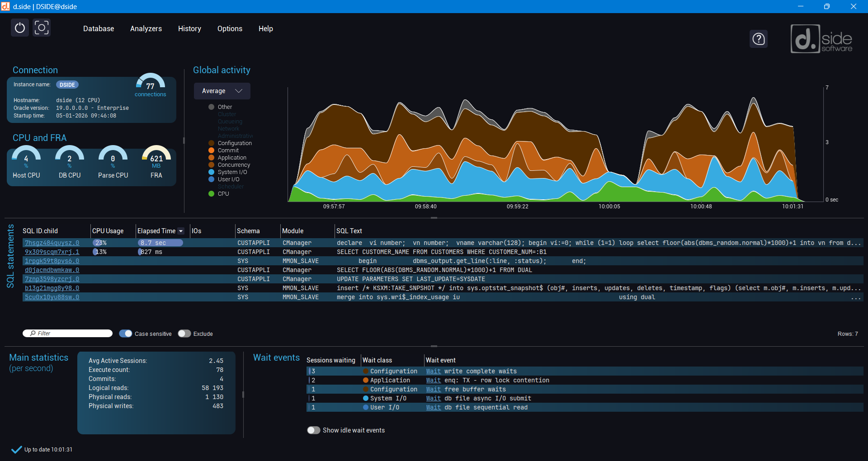
Task: Click the up to date checkmark icon
Action: click(17, 449)
